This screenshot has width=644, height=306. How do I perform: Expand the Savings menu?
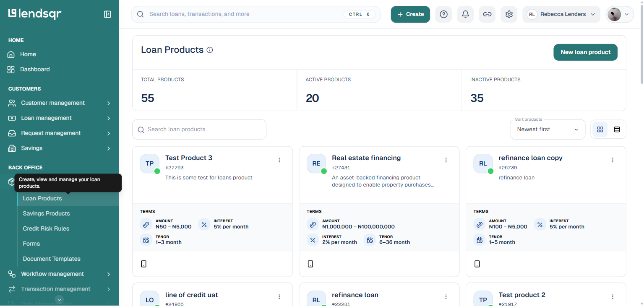tap(59, 148)
